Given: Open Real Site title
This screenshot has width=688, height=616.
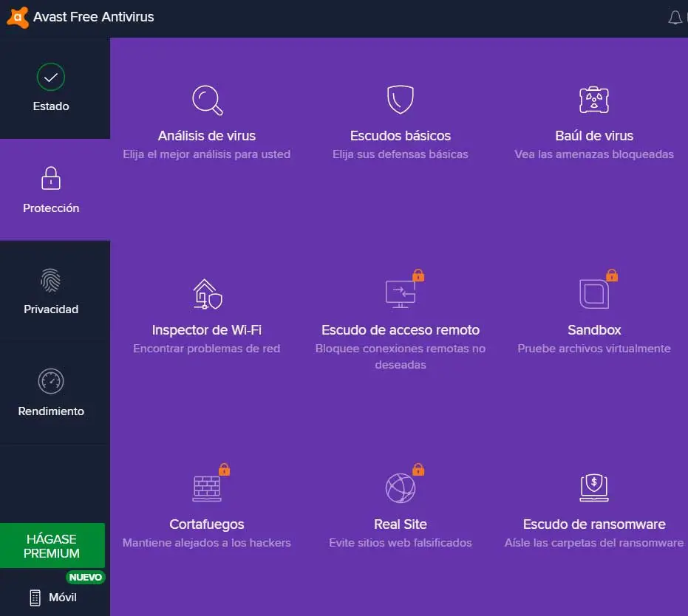Looking at the screenshot, I should 401,524.
